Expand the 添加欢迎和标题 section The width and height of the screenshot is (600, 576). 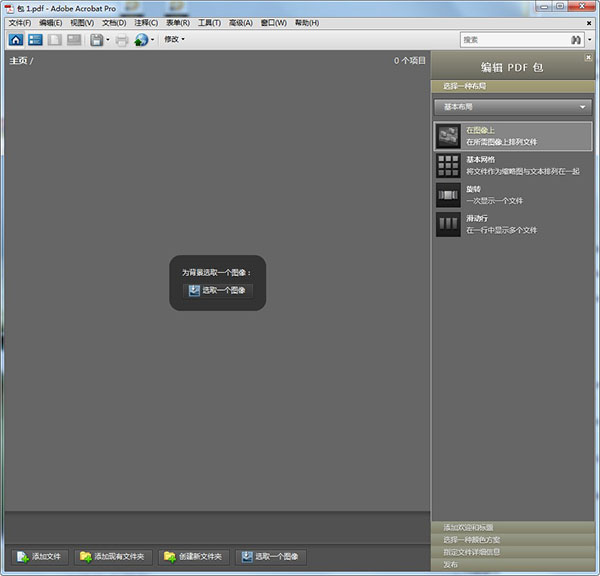click(514, 527)
